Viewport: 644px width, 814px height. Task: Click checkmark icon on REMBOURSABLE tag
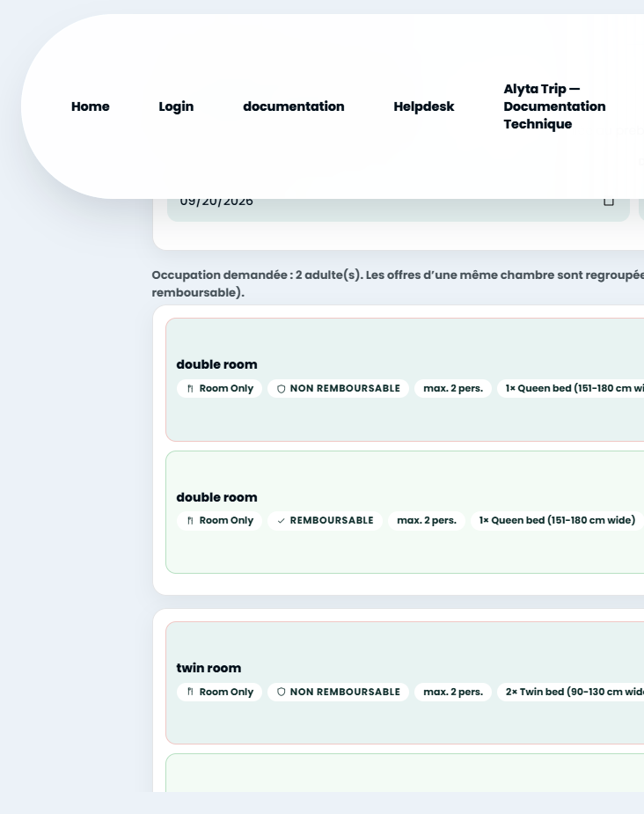point(282,521)
